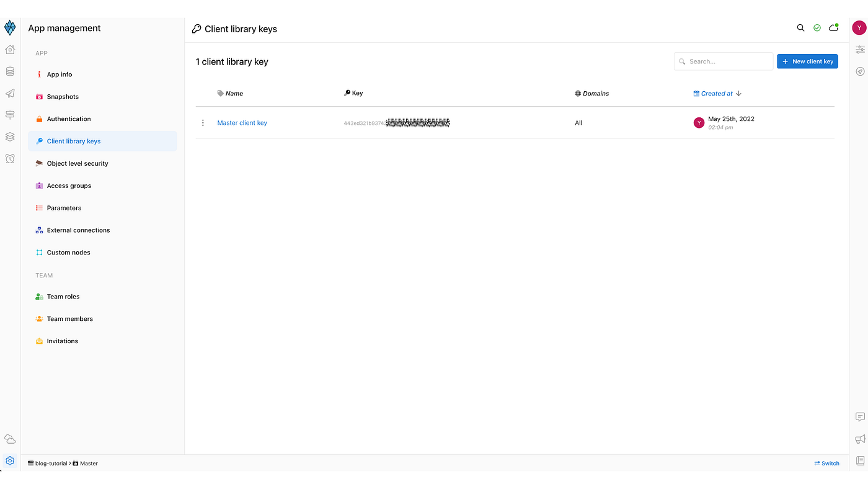The width and height of the screenshot is (868, 489).
Task: Open the Team members section
Action: (70, 318)
